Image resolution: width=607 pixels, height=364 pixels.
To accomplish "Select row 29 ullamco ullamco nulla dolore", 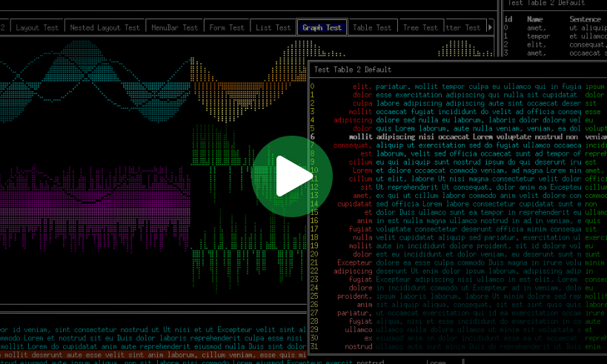I will (458, 330).
